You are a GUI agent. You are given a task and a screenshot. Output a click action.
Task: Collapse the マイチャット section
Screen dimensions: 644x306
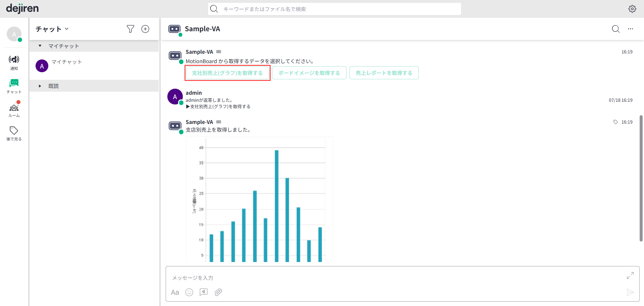40,46
